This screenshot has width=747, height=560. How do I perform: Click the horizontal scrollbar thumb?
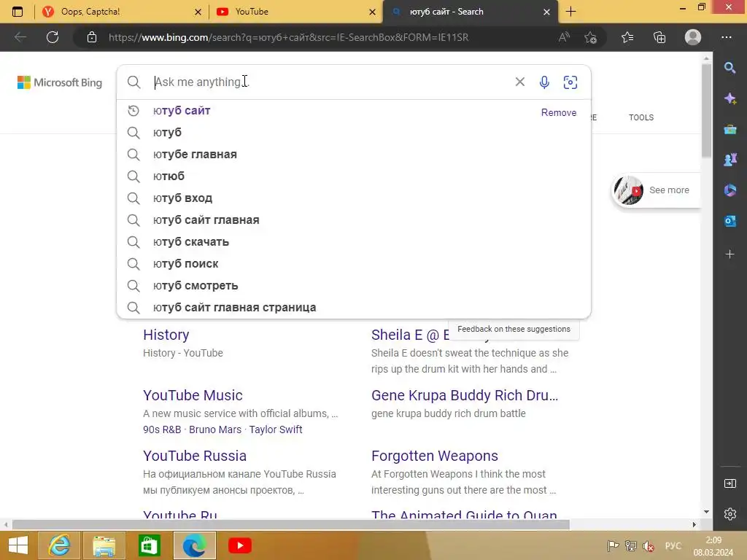[x=290, y=524]
